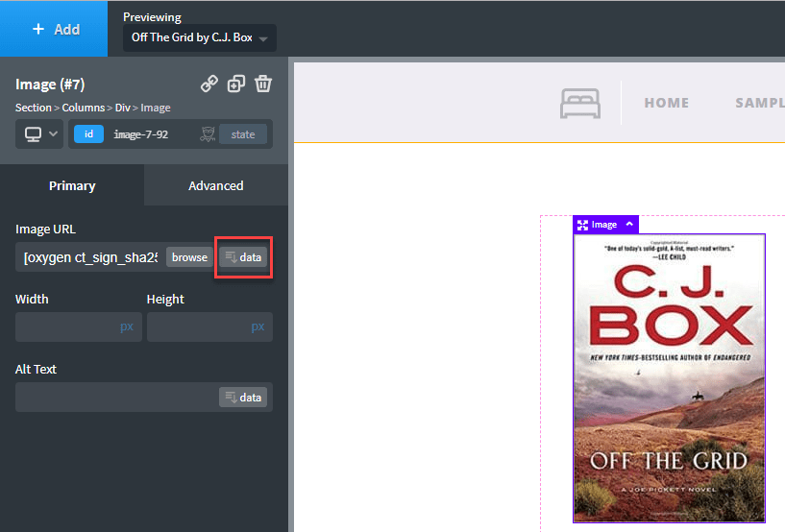Delete the Image element with trash icon
The width and height of the screenshot is (785, 532).
pos(263,85)
